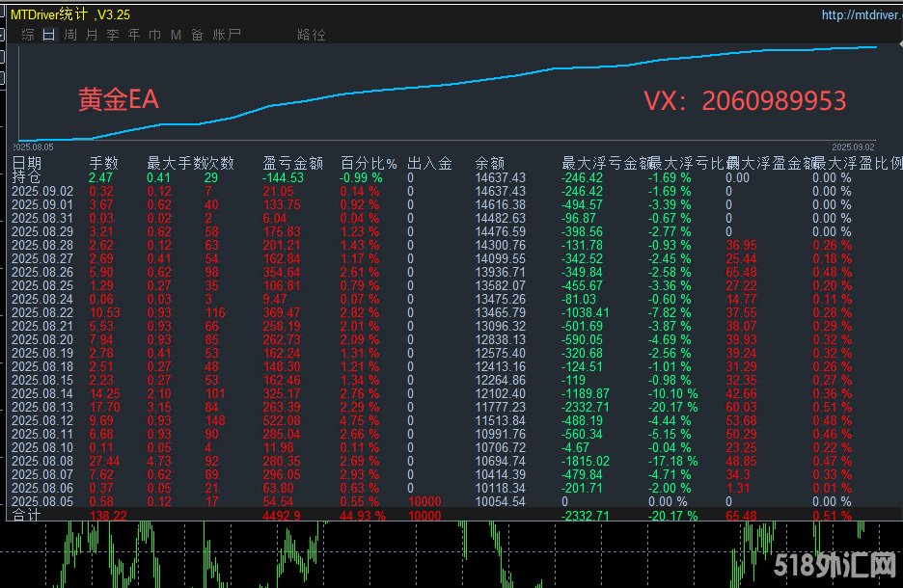Switch to the 币 currency tab
The image size is (903, 588).
pyautogui.click(x=154, y=35)
